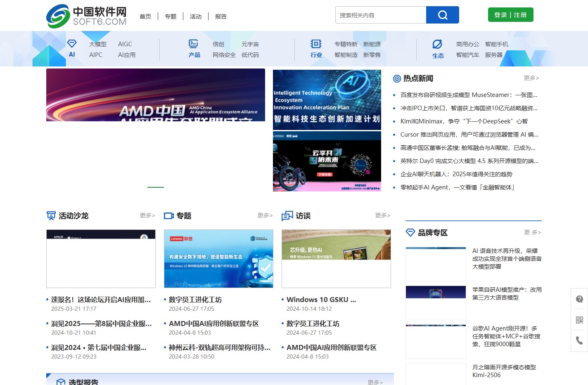The height and width of the screenshot is (385, 588).
Task: Click the 热点新闻 target icon
Action: [x=397, y=78]
